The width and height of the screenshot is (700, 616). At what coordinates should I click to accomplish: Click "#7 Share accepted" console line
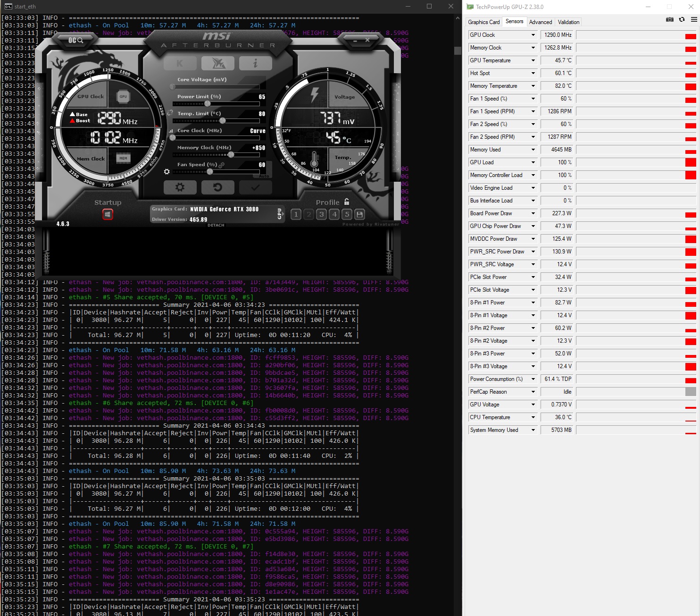[161, 547]
